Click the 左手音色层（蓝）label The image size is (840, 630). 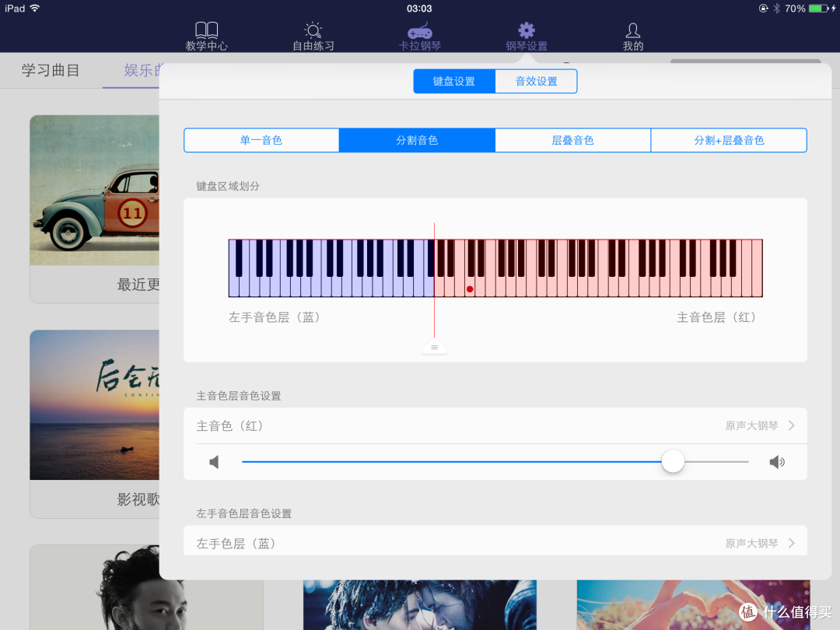[275, 317]
